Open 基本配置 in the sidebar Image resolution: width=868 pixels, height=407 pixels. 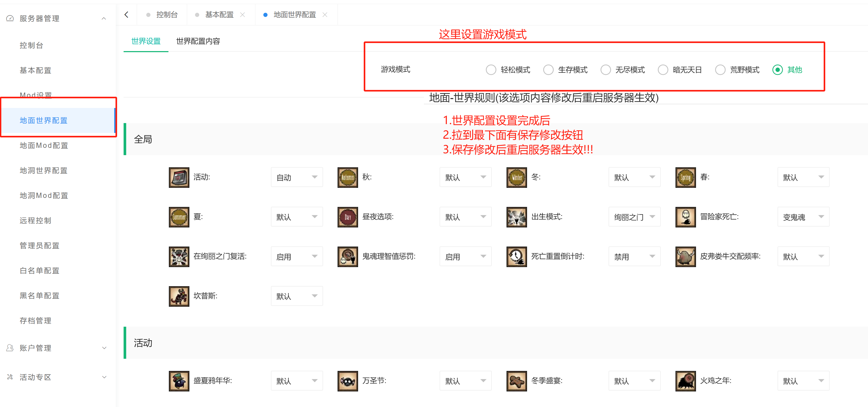point(35,70)
